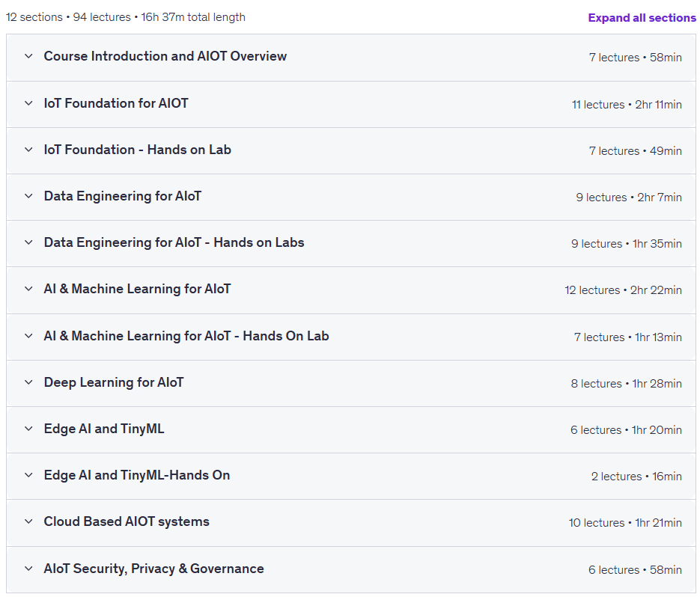Click the Expand all sections link
Viewport: 700px width, 597px height.
tap(642, 18)
